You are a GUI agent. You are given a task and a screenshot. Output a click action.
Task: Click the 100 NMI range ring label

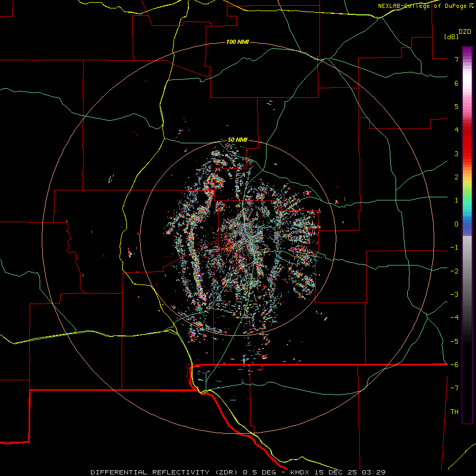[237, 42]
